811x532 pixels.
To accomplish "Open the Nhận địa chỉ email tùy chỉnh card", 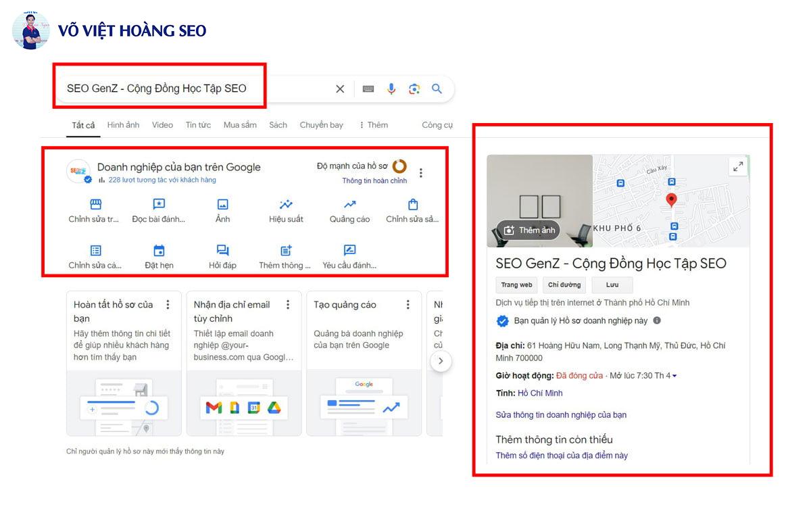I will 243,363.
